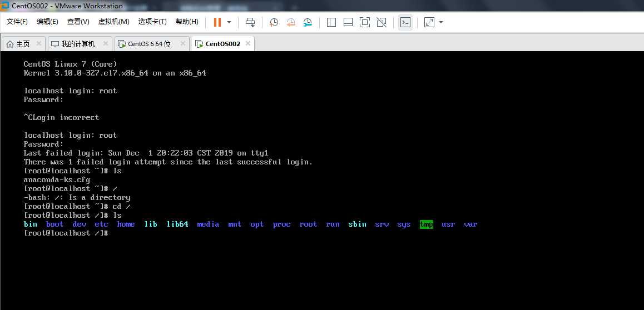Click the VMware Workstation title bar icon
Screen dimensions: 644x310
click(x=6, y=6)
